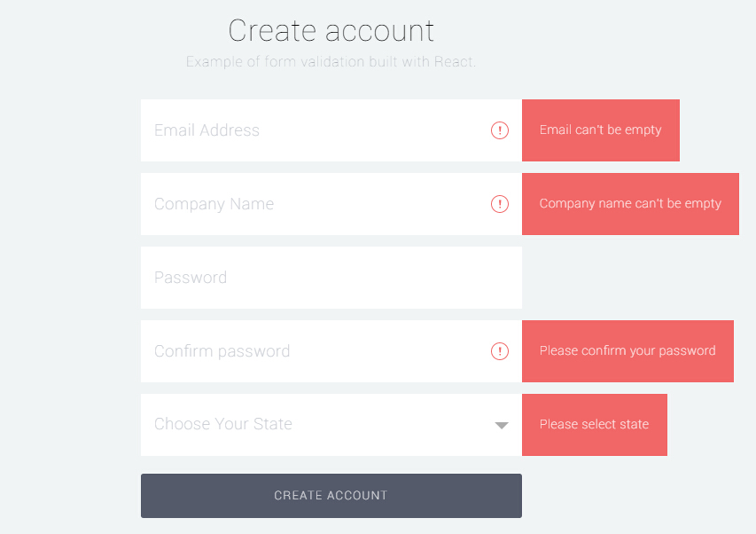Click the red circle icon in Company row
The image size is (756, 534).
point(500,204)
